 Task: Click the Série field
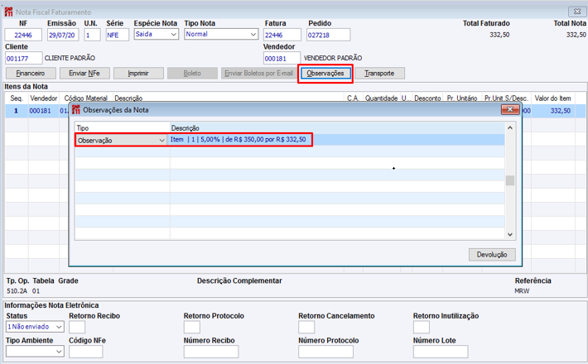[118, 35]
